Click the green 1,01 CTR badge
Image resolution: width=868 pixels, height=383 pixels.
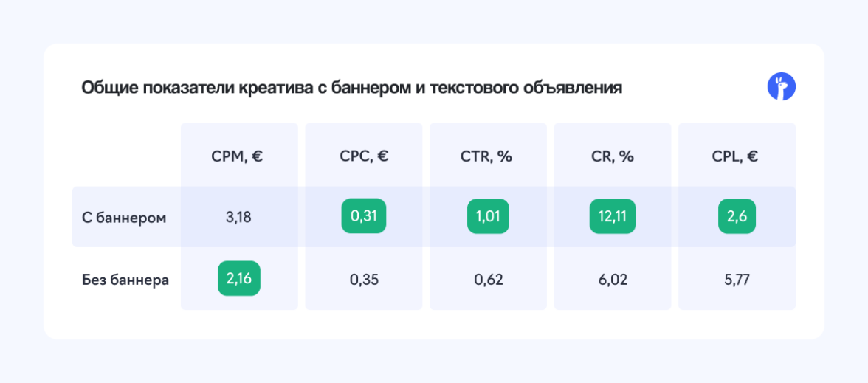point(488,217)
